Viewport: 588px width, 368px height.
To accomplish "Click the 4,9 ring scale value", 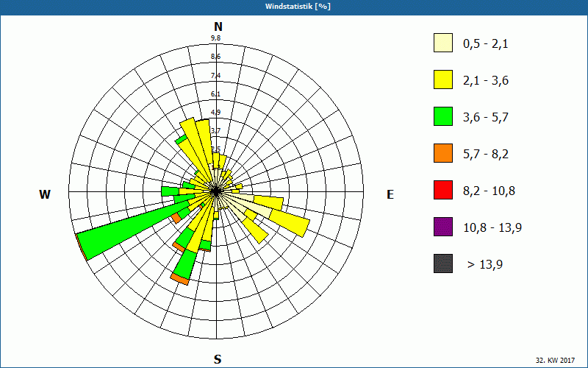I will (215, 113).
